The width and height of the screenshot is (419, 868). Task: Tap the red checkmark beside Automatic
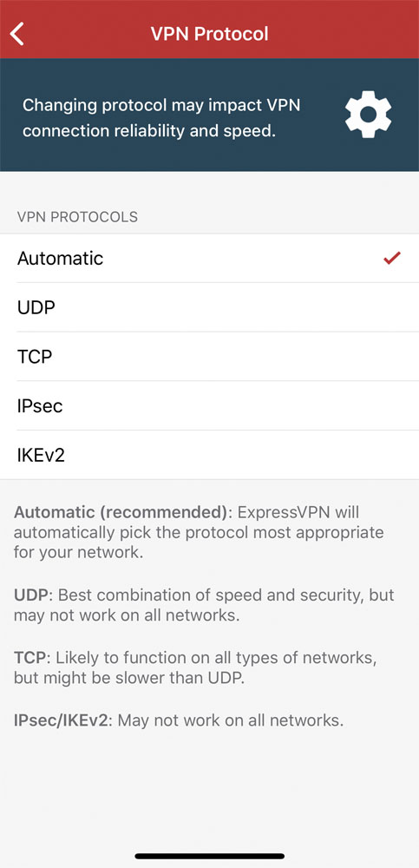click(x=392, y=258)
